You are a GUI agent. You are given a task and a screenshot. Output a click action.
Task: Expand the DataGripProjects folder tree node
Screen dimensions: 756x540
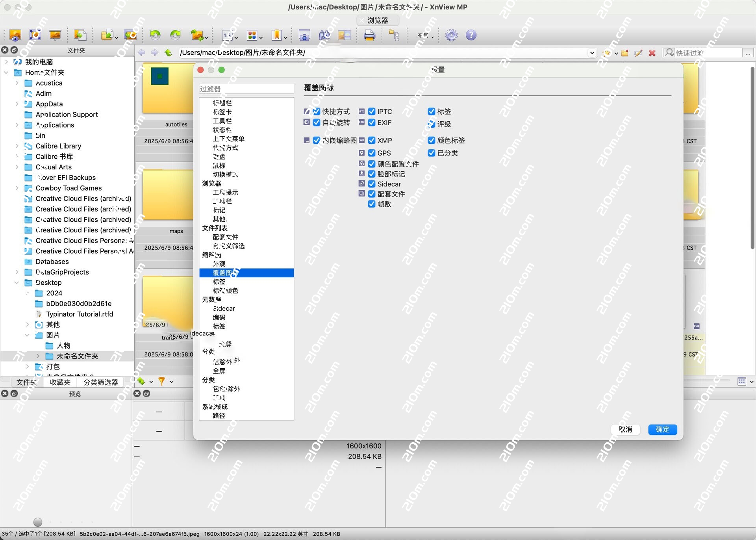[17, 272]
